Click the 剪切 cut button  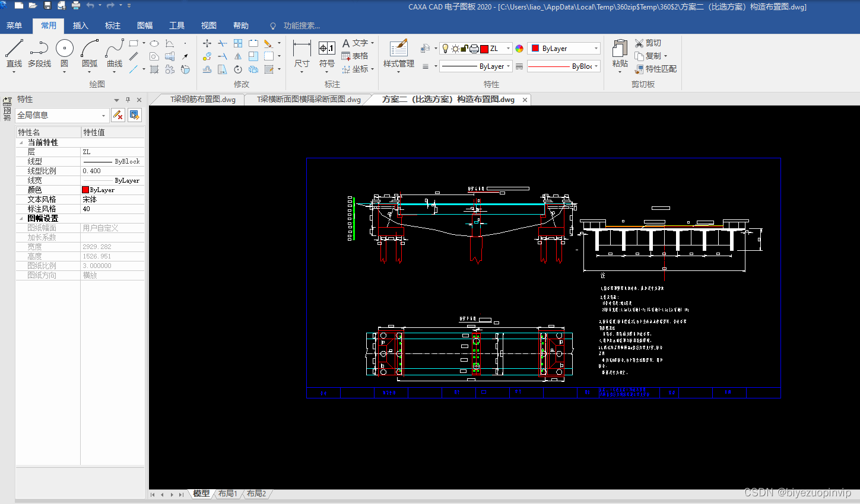[648, 43]
